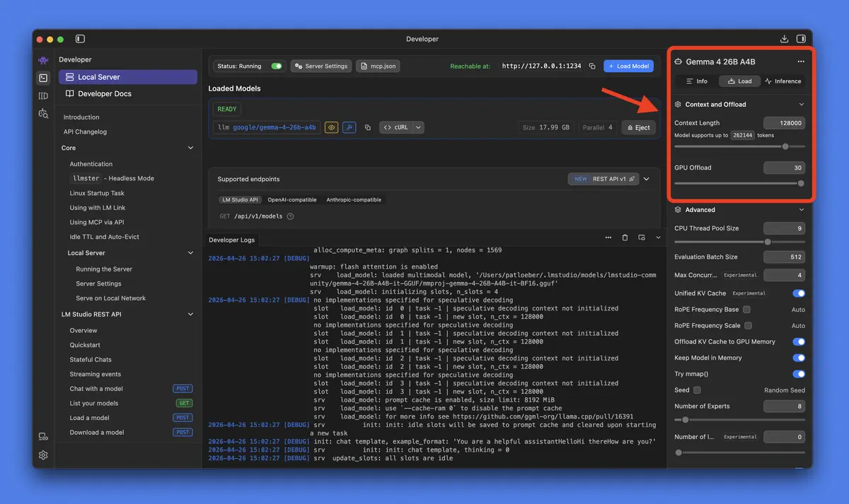Collapse the Local Server docs subsection
Image resolution: width=849 pixels, height=504 pixels.
(x=190, y=253)
